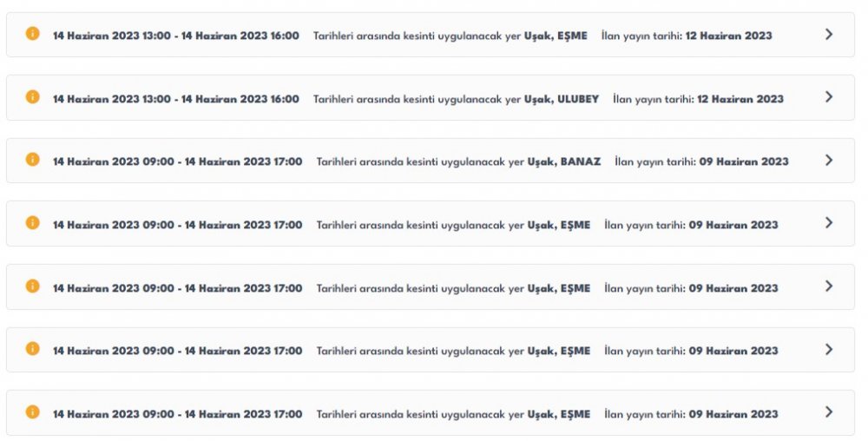This screenshot has width=868, height=441.
Task: Click the info icon on the last outage row
Action: tap(33, 412)
